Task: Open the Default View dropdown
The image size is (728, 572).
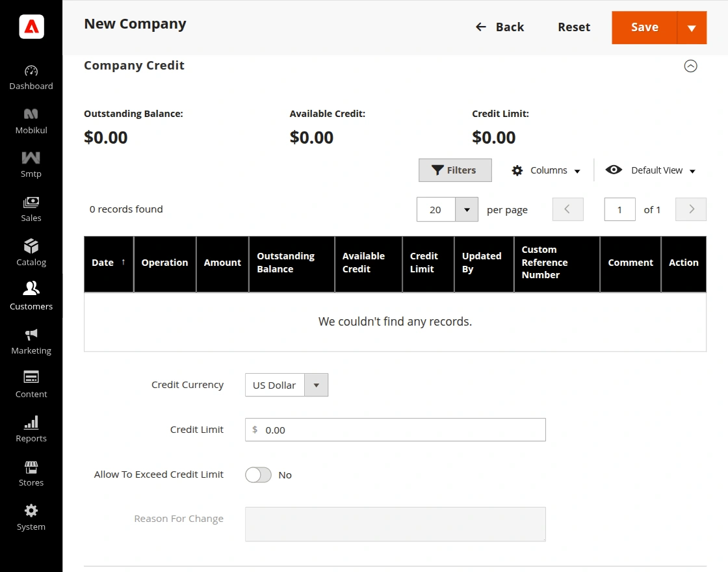Action: pyautogui.click(x=651, y=170)
